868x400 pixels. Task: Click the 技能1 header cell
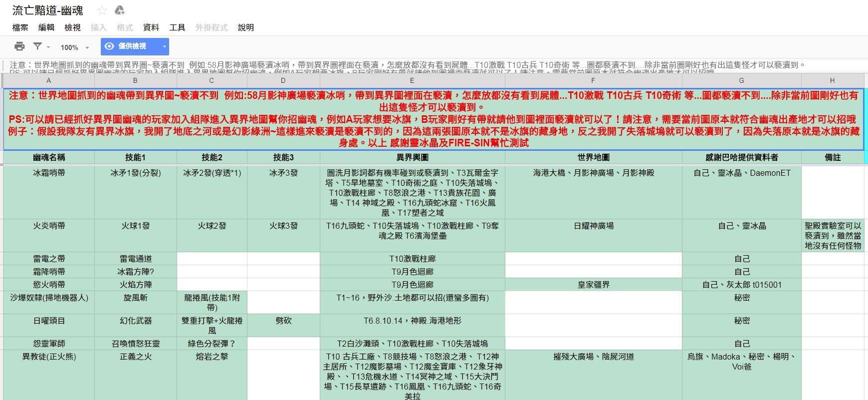(x=136, y=157)
